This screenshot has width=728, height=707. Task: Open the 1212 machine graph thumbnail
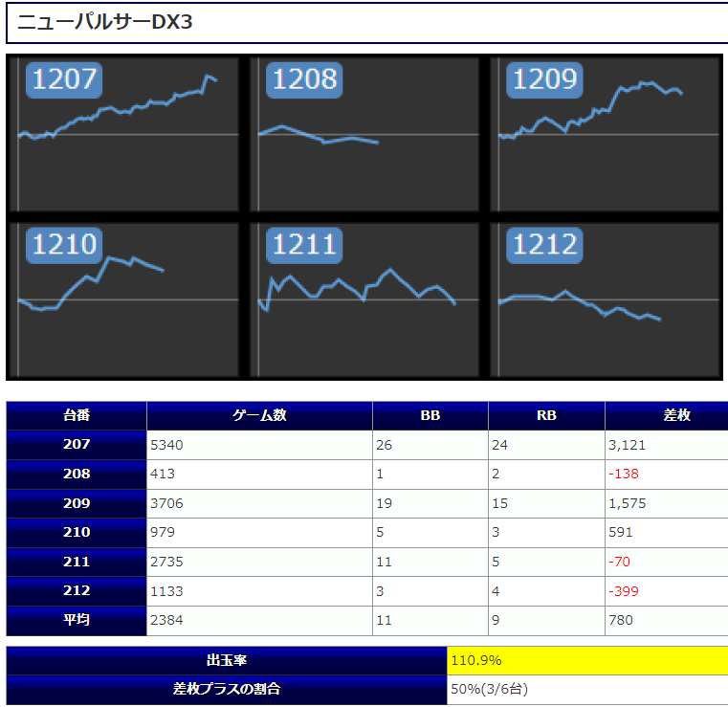pos(605,299)
